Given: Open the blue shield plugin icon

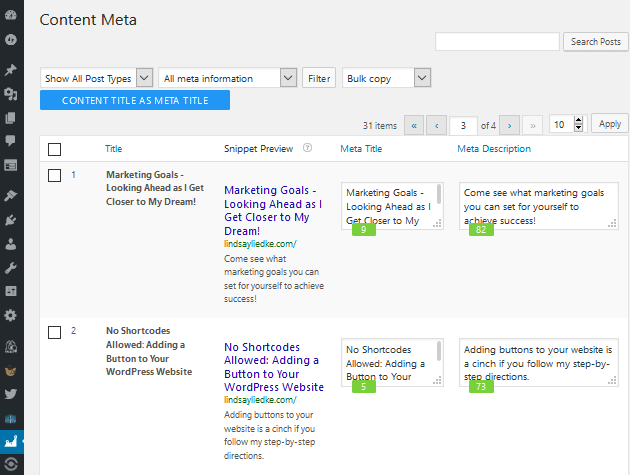Looking at the screenshot, I should pyautogui.click(x=11, y=419).
